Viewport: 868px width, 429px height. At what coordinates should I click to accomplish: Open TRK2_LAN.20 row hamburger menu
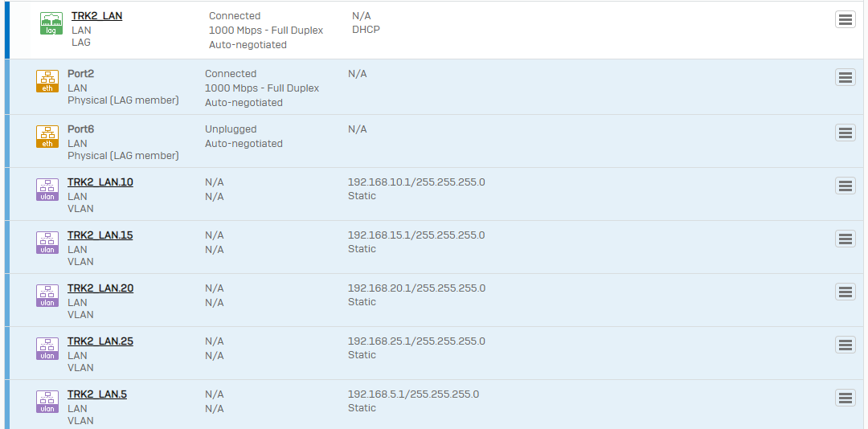pos(845,292)
